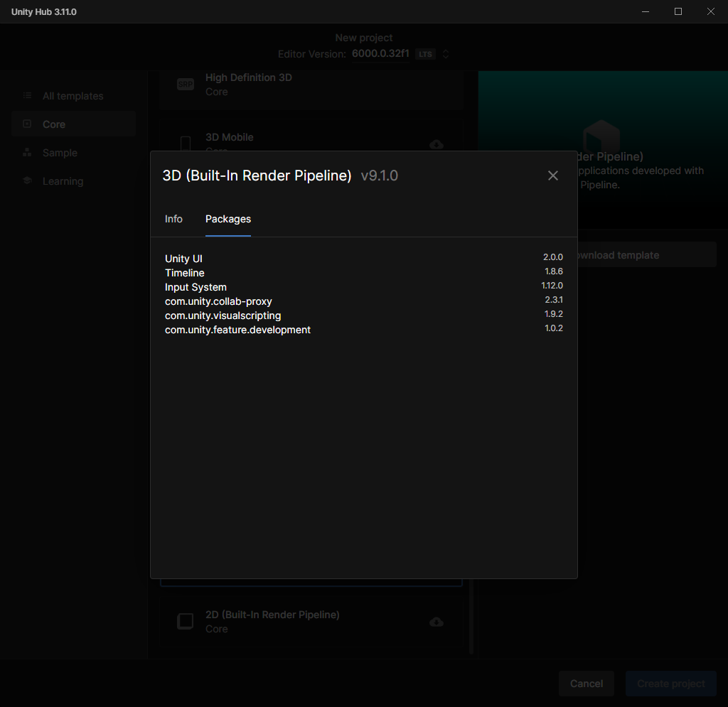
Task: Cancel the new project creation
Action: (x=586, y=683)
